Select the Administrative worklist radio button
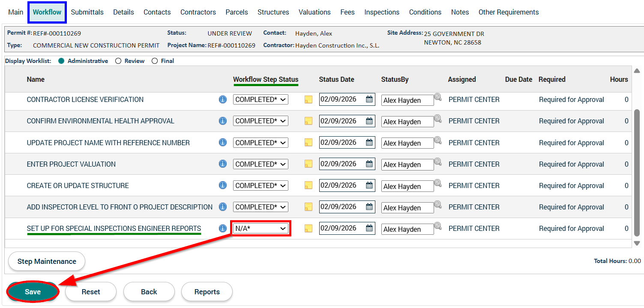Image resolution: width=644 pixels, height=308 pixels. (x=61, y=61)
